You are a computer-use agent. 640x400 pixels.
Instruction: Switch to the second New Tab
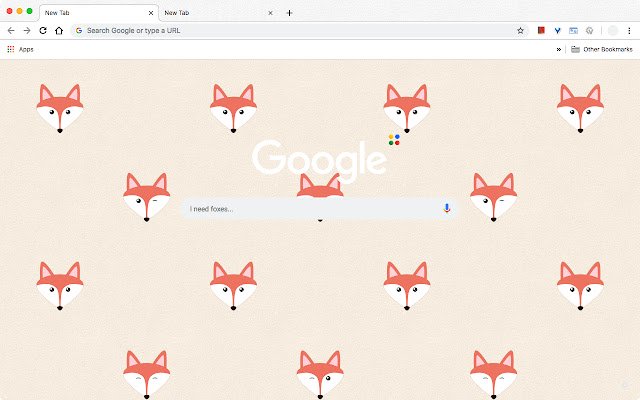click(x=218, y=13)
